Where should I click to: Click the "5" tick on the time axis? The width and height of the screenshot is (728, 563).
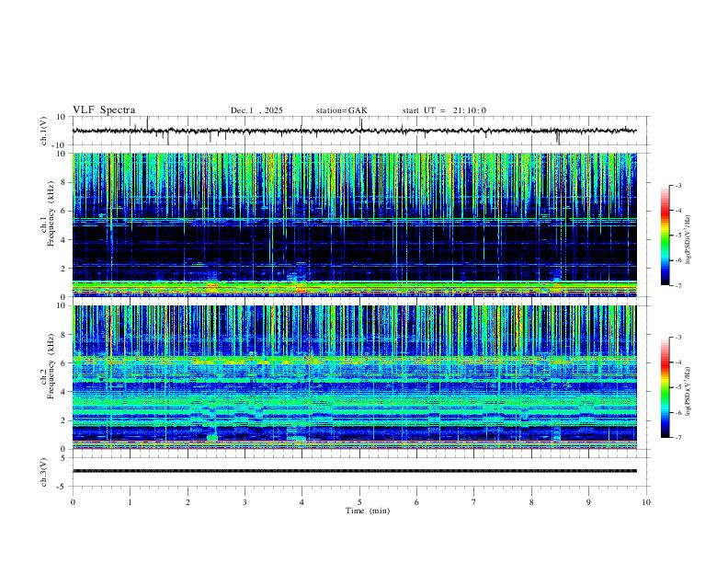[359, 502]
